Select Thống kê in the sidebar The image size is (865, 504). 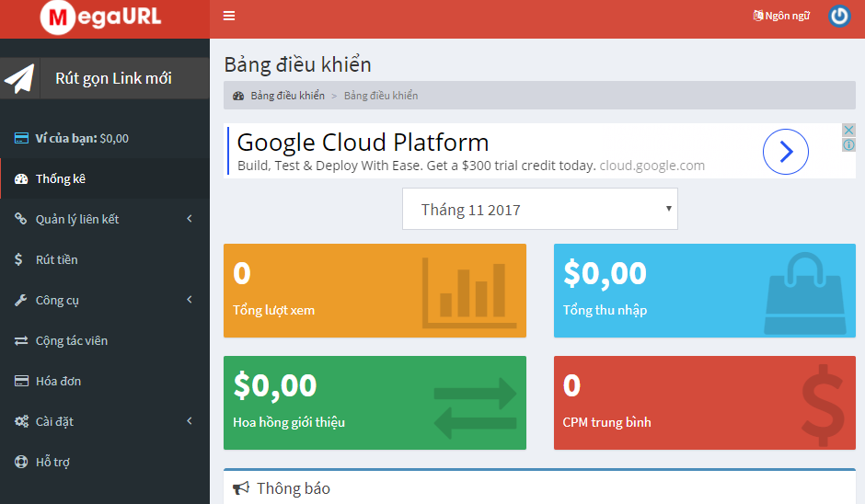tap(61, 178)
